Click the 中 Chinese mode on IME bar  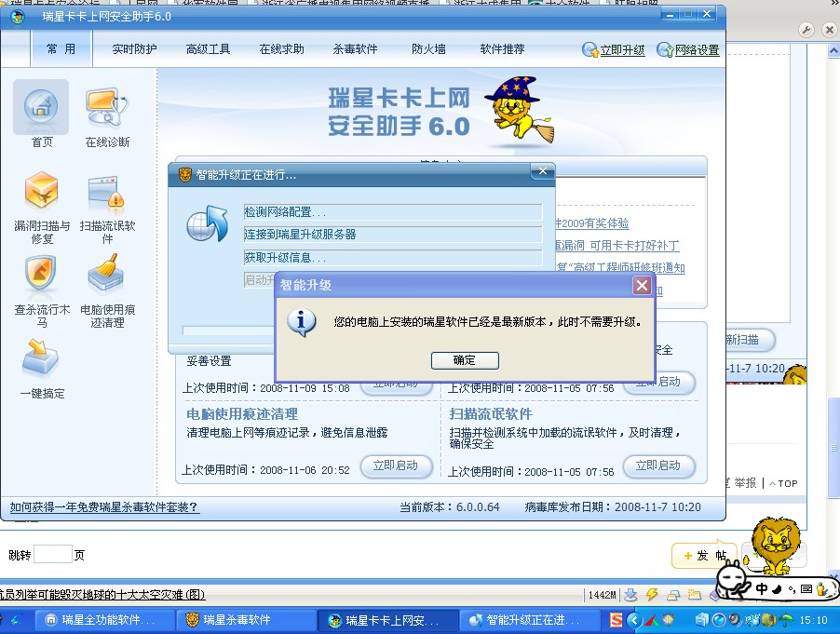coord(762,589)
